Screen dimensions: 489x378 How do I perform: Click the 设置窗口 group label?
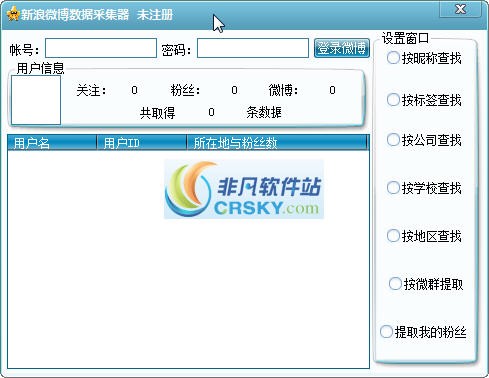click(405, 38)
